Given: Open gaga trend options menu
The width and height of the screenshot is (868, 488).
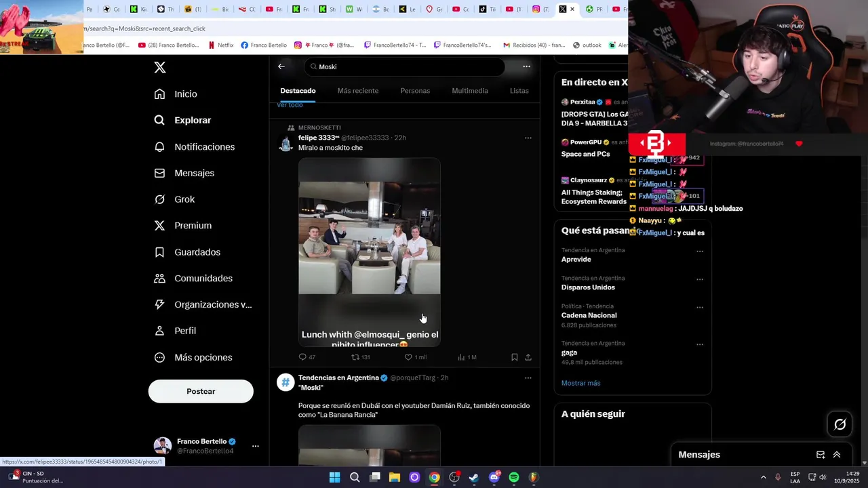Looking at the screenshot, I should (700, 344).
